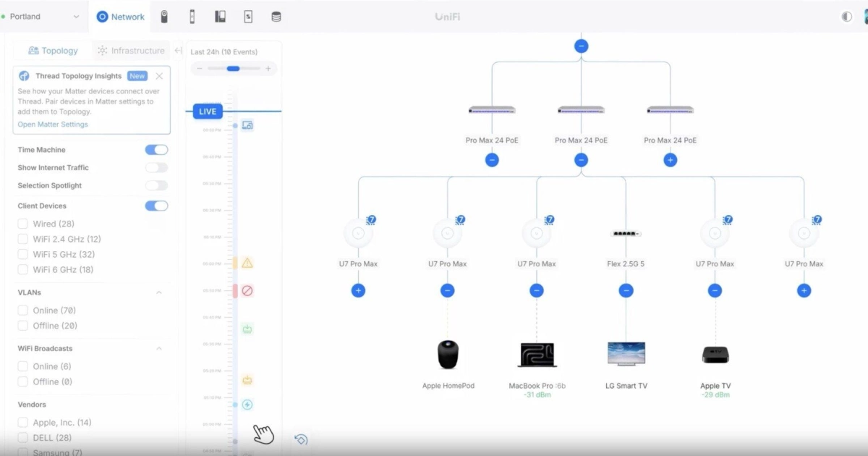868x456 pixels.
Task: Click the blue lightning bolt event icon
Action: [247, 405]
